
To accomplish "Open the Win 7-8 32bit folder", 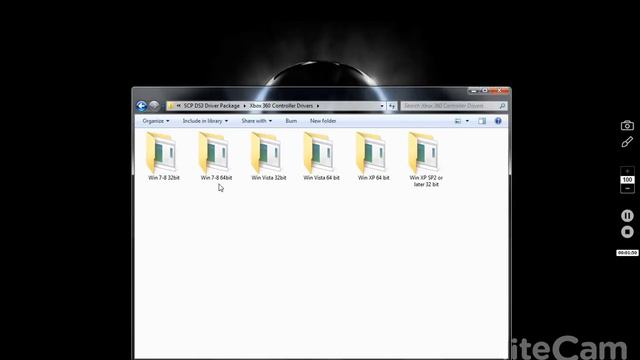I will coord(163,157).
